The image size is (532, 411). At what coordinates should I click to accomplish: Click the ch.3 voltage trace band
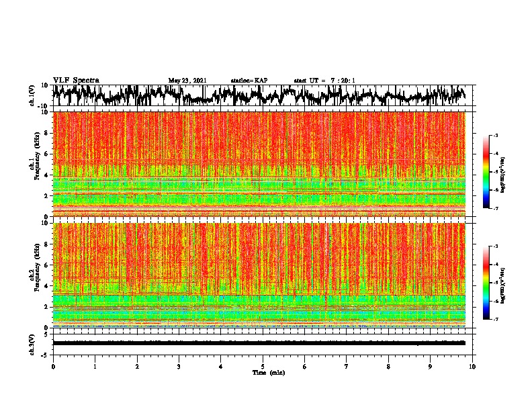click(x=259, y=343)
